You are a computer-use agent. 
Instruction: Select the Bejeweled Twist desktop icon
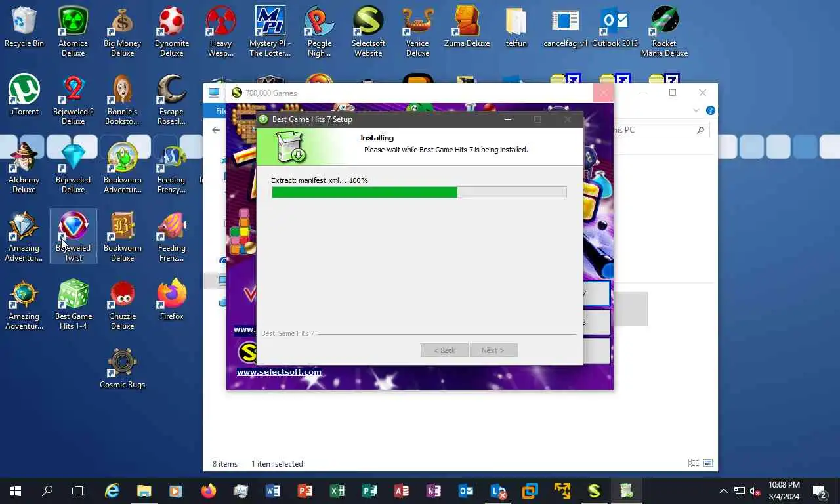(73, 236)
